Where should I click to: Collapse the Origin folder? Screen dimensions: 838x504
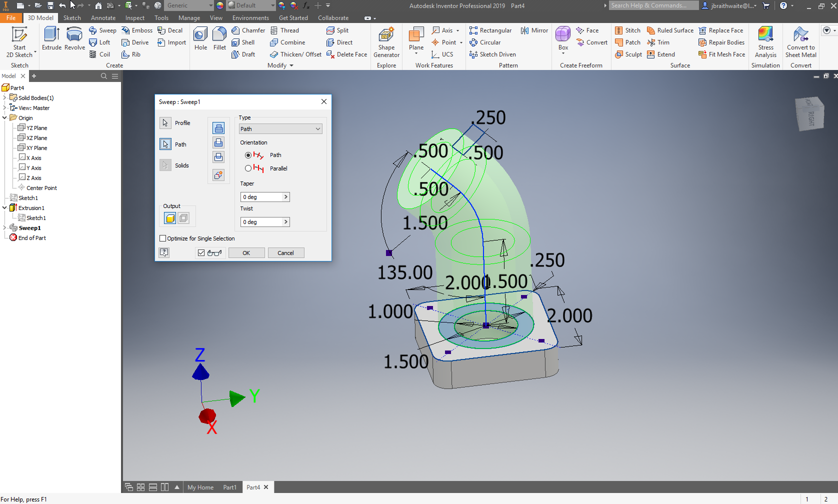[x=4, y=118]
